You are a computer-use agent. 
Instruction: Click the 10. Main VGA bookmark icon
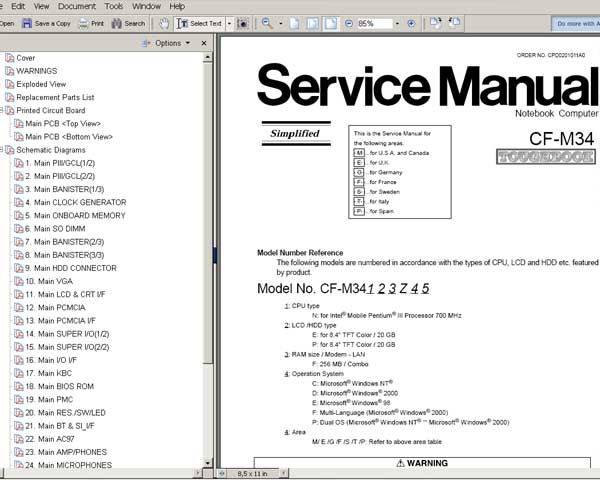pyautogui.click(x=18, y=281)
